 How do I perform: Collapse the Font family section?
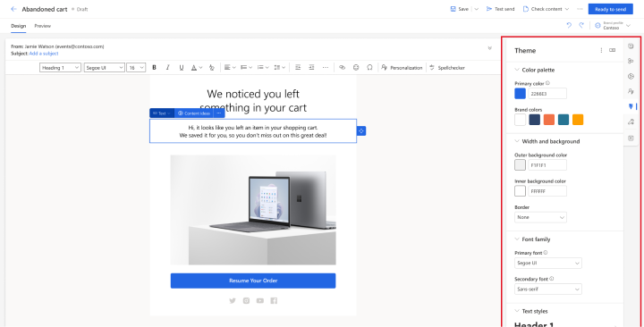point(517,239)
